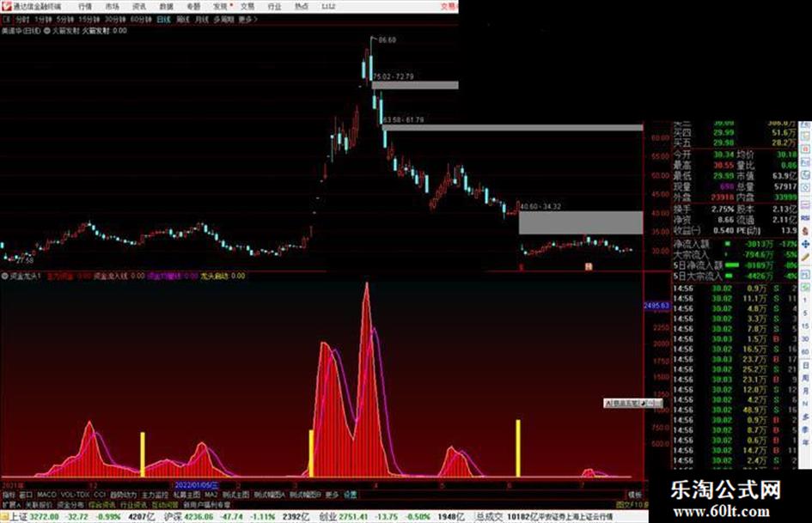The height and width of the screenshot is (523, 812).
Task: Click the 设置 indicator settings button
Action: click(x=351, y=495)
